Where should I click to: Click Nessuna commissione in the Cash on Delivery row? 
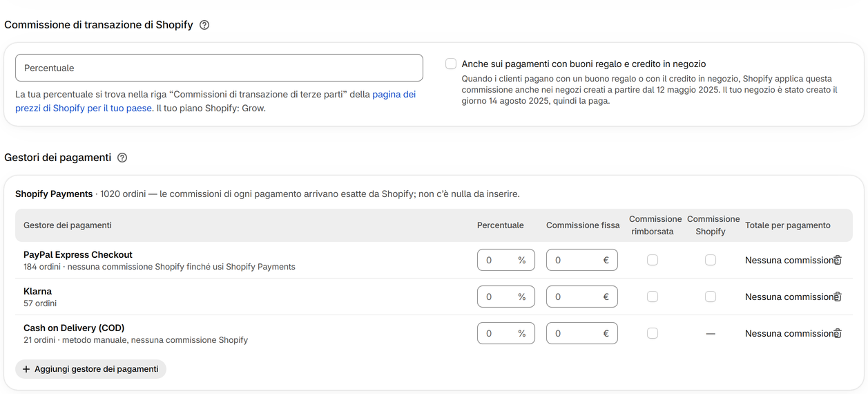(789, 333)
